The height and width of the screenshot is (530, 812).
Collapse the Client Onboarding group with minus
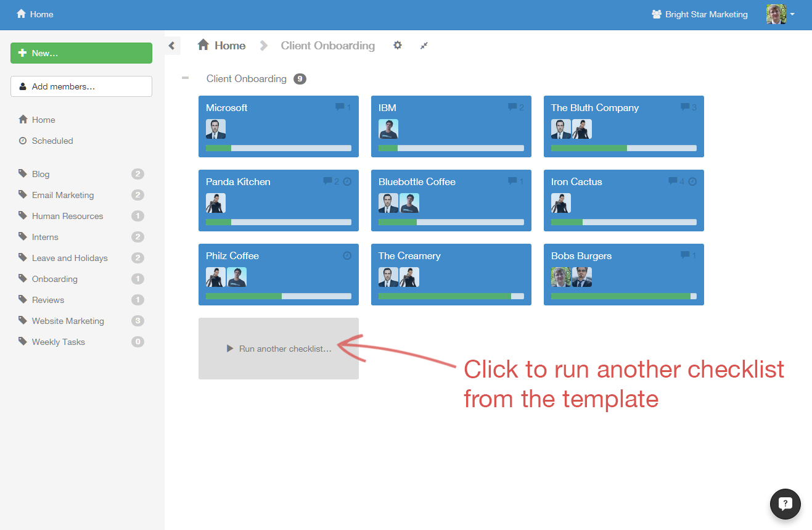click(x=185, y=78)
